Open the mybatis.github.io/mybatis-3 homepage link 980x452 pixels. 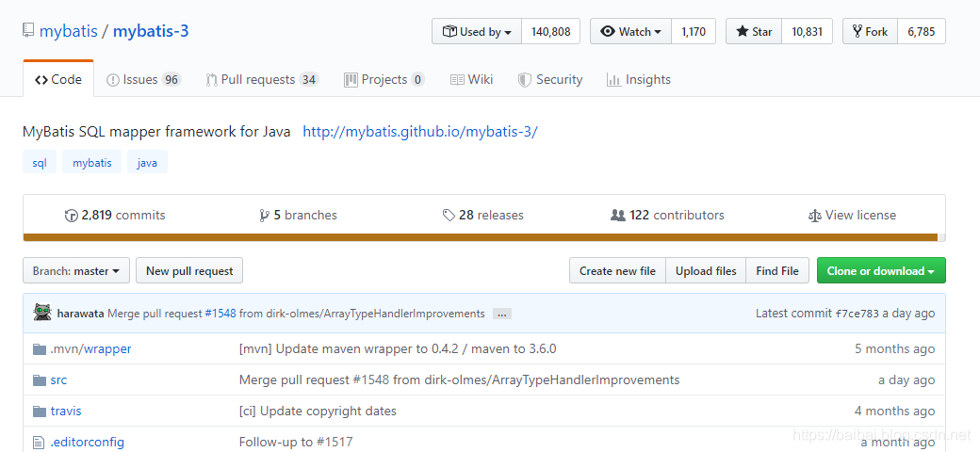420,132
